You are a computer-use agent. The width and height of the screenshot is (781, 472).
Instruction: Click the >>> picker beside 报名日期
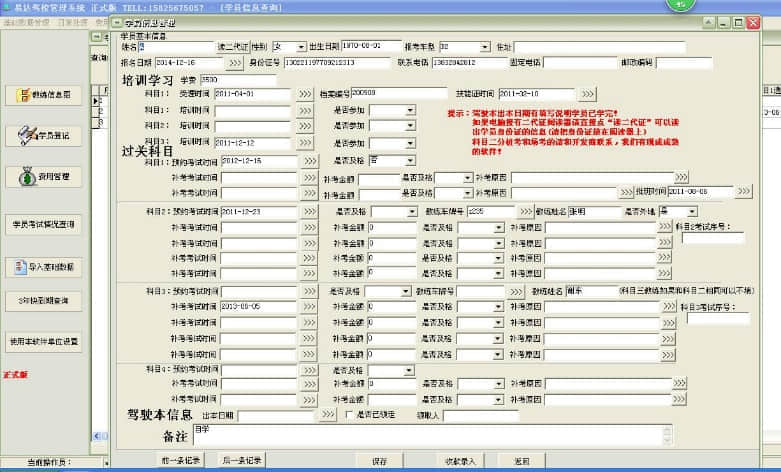(x=235, y=63)
